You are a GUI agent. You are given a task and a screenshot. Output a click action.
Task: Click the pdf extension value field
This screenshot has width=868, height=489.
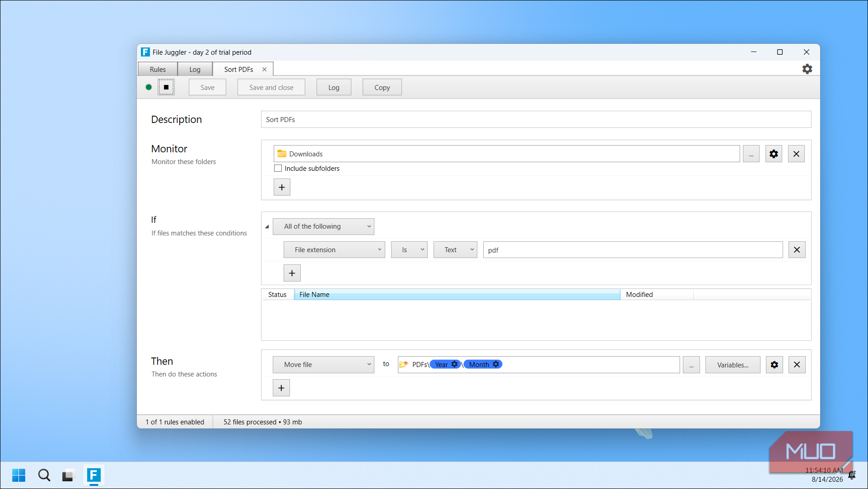click(x=633, y=250)
